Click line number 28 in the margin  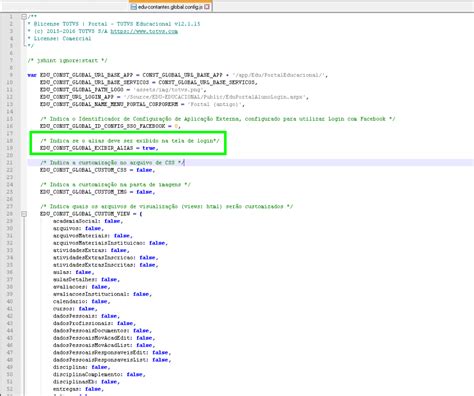tap(9, 214)
